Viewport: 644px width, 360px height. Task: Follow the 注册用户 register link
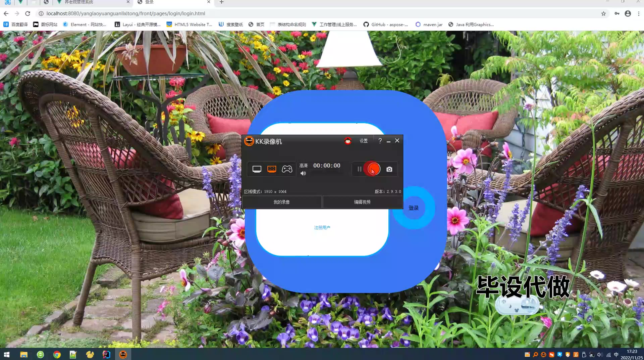click(322, 227)
